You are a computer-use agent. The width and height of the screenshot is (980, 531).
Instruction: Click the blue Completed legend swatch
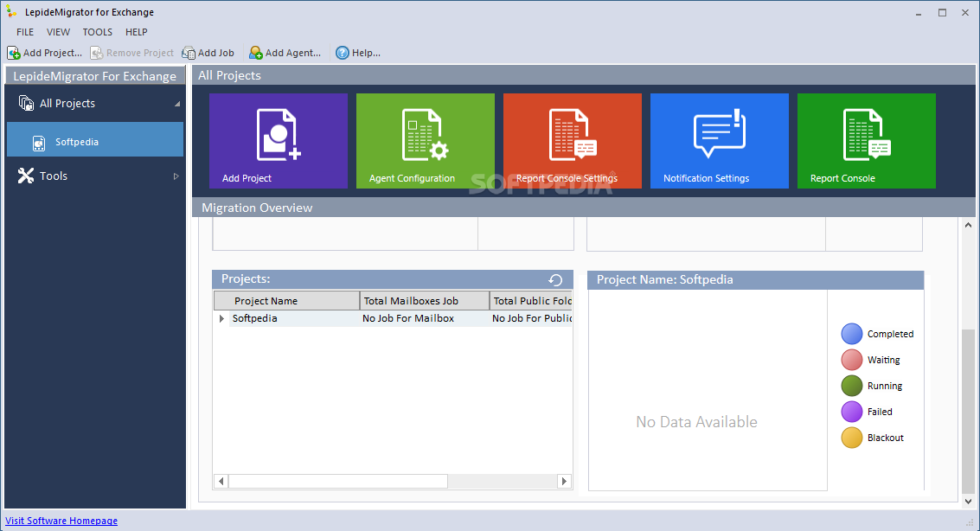coord(852,334)
